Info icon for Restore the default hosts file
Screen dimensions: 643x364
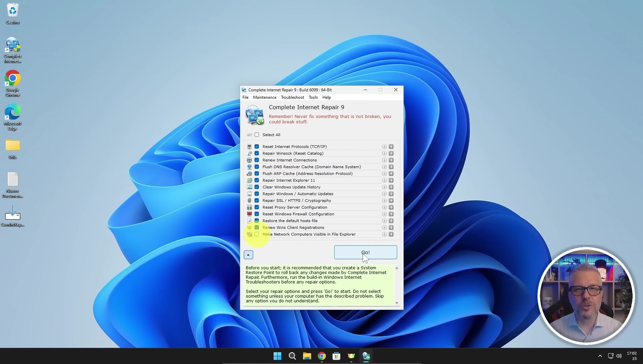pos(384,221)
